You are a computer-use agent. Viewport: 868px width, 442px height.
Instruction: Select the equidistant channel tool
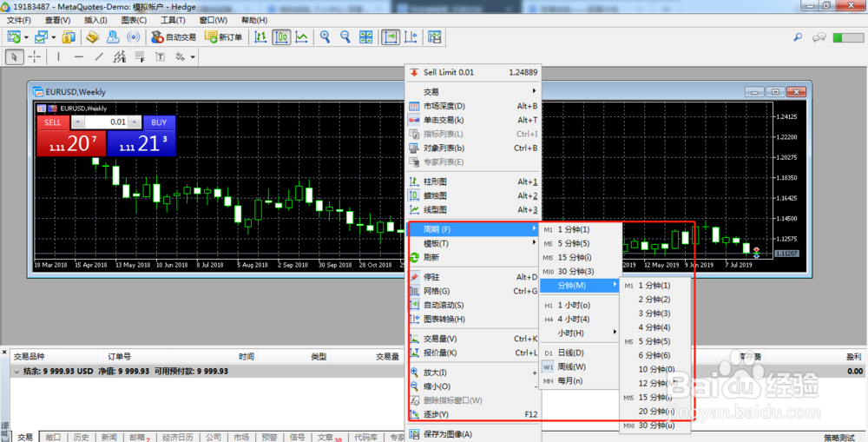[x=120, y=56]
